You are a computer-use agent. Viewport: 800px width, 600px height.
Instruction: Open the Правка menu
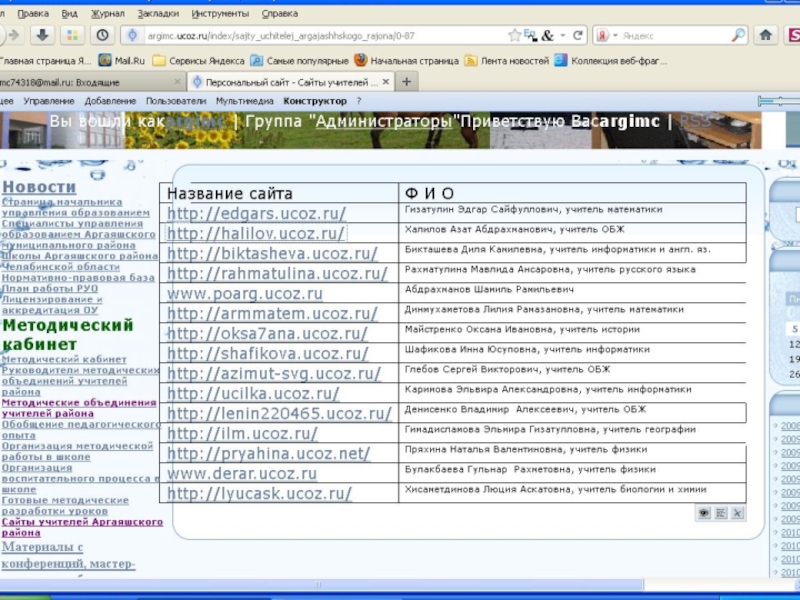[x=33, y=14]
